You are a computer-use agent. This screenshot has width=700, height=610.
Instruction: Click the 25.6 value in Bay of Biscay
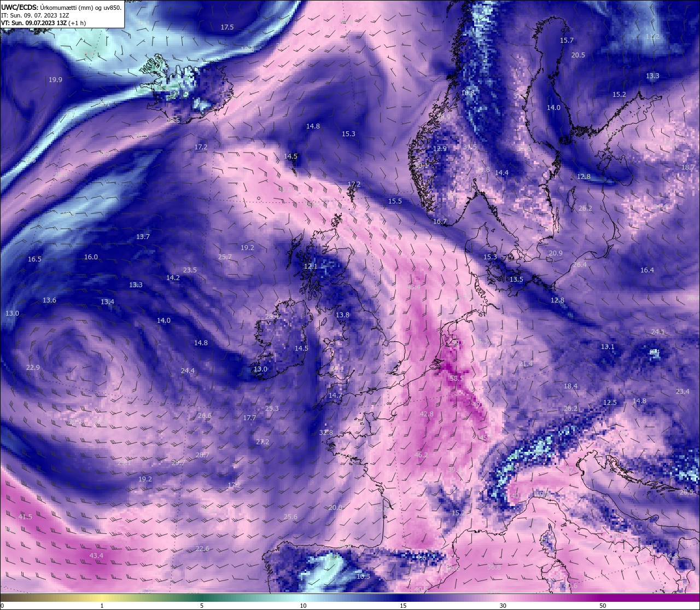[x=290, y=517]
